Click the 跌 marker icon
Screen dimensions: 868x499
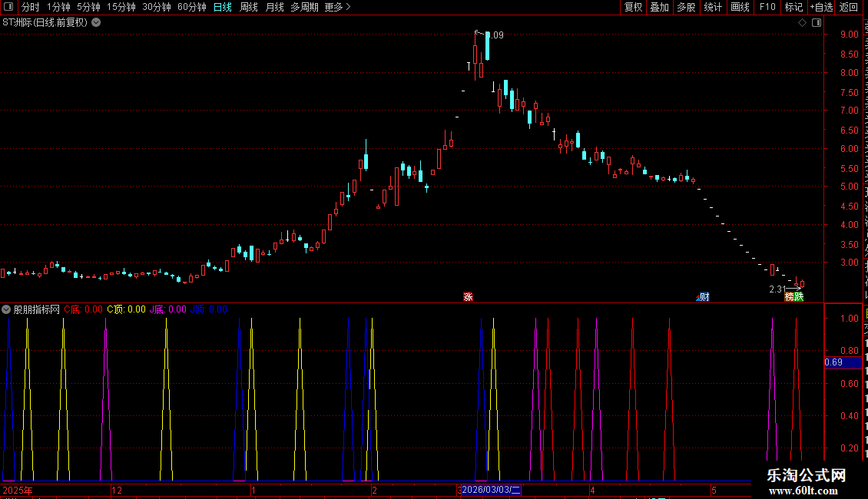tap(799, 297)
